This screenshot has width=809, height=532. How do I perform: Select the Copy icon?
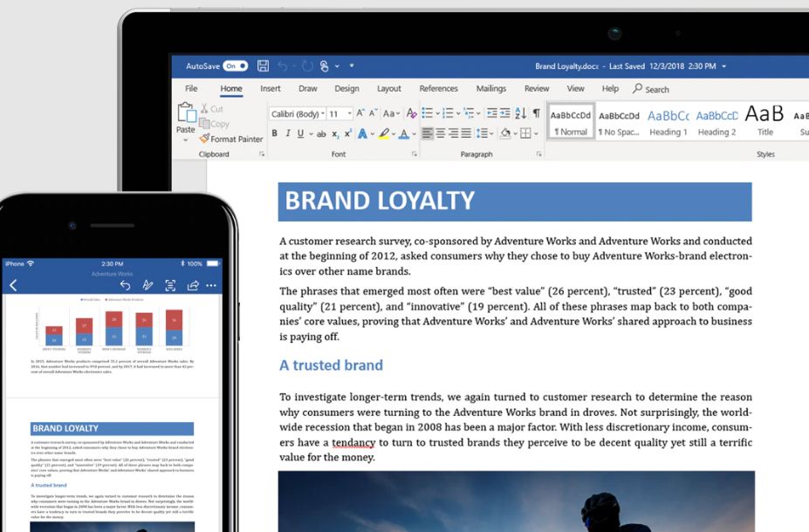pyautogui.click(x=208, y=123)
